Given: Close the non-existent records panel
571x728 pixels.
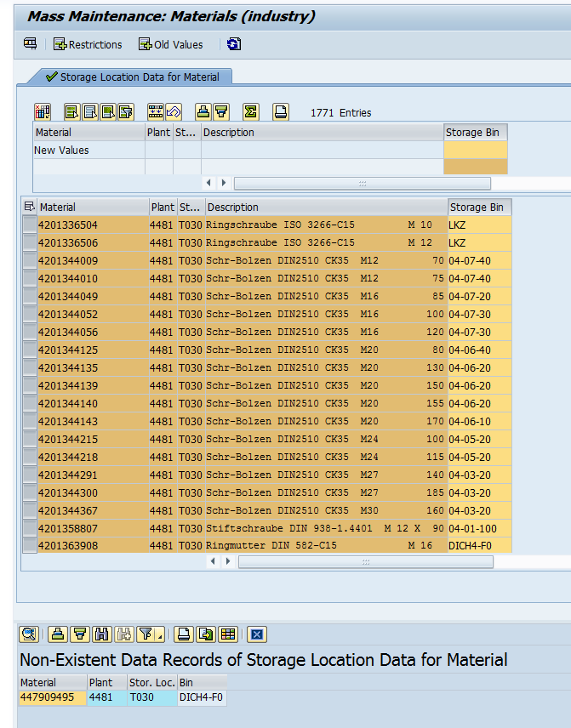Looking at the screenshot, I should pos(257,634).
